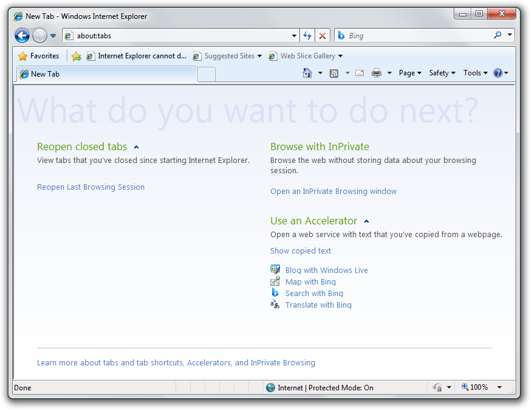The image size is (532, 411).
Task: Click the RSS Feeds icon
Action: (334, 74)
